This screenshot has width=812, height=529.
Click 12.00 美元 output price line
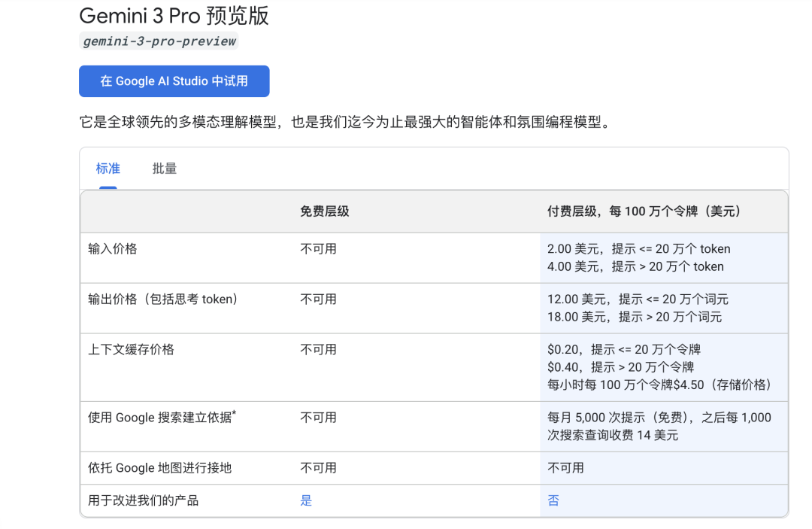638,299
